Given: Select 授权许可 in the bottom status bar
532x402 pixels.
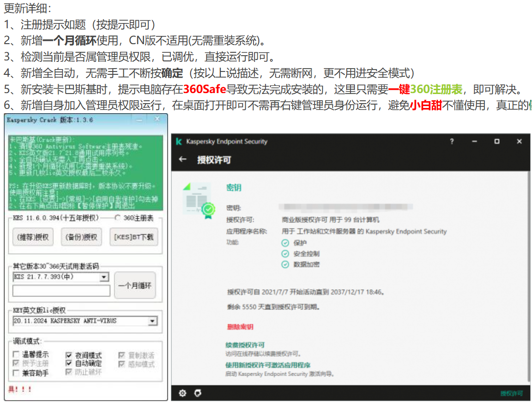Looking at the screenshot, I should (x=512, y=393).
